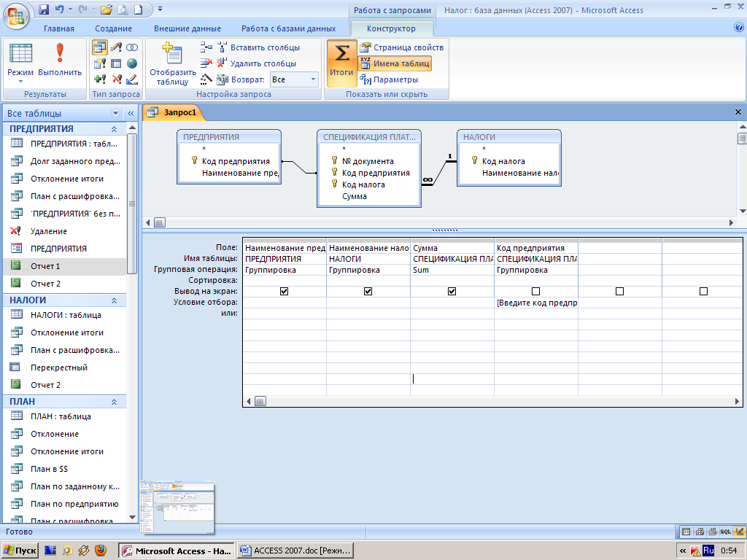747x560 pixels.
Task: Collapse the ПРЕДПРИЯТИЯ group
Action: coord(115,129)
